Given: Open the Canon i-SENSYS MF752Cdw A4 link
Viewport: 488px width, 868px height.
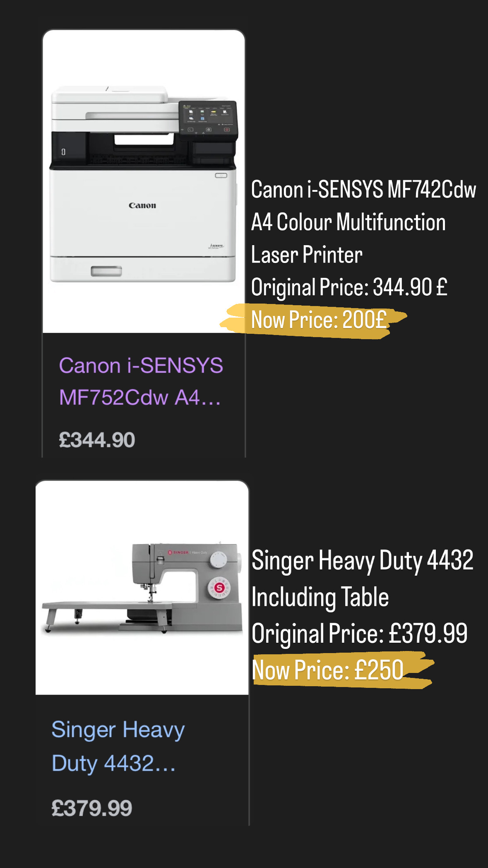Looking at the screenshot, I should [141, 381].
